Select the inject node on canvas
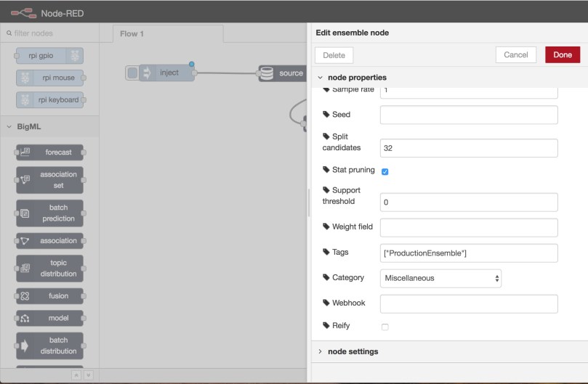 167,73
